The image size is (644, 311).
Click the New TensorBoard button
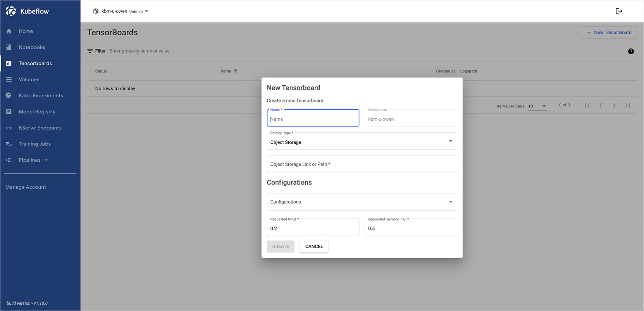(608, 33)
